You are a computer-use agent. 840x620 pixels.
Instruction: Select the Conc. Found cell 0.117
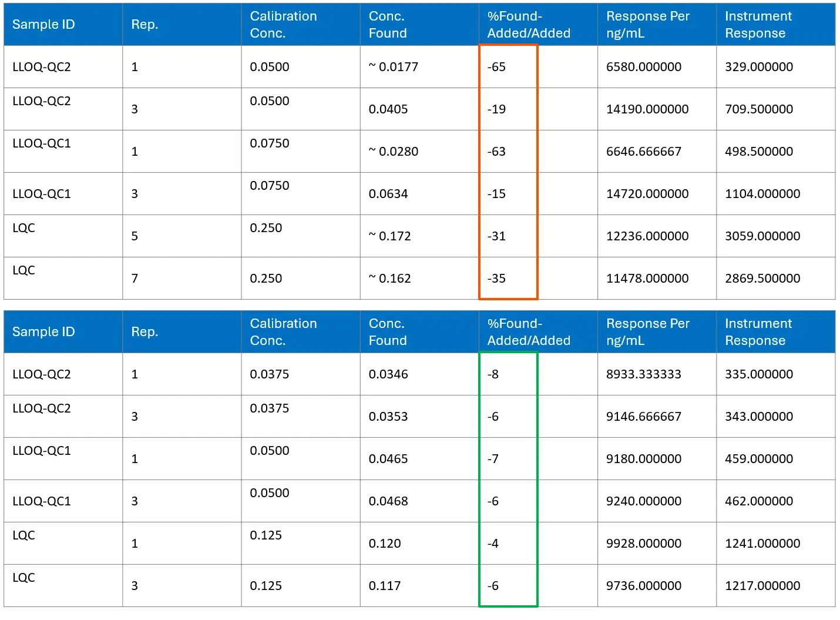[x=385, y=586]
